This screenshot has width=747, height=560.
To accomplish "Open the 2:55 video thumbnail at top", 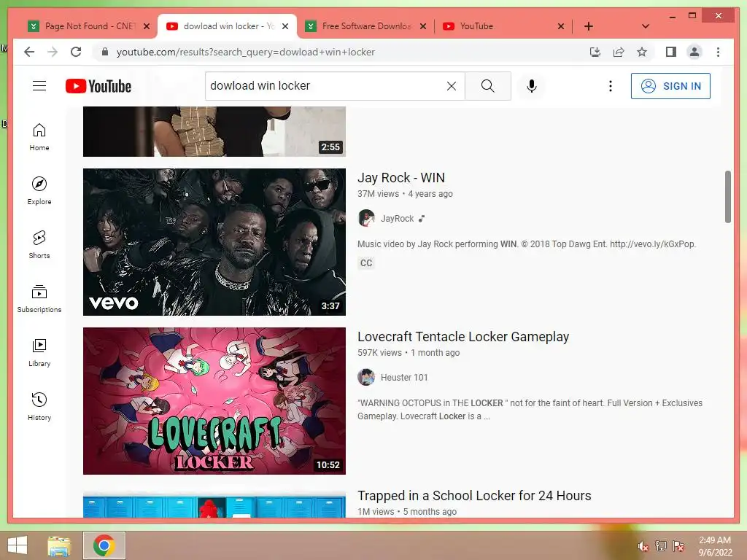I will [x=214, y=131].
